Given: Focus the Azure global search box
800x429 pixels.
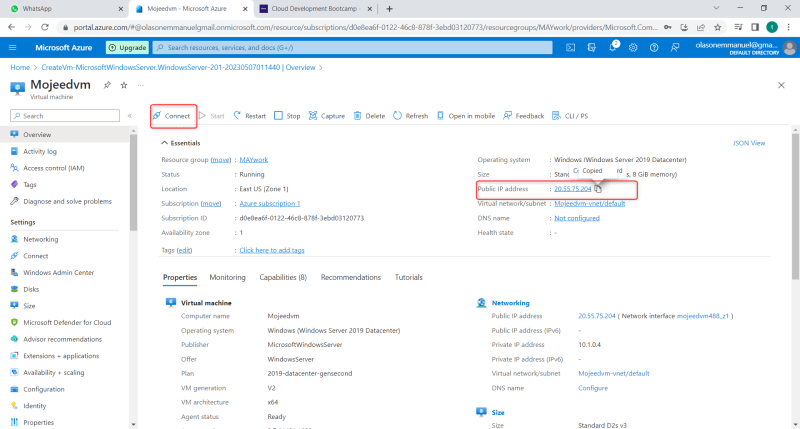Looking at the screenshot, I should (x=353, y=47).
